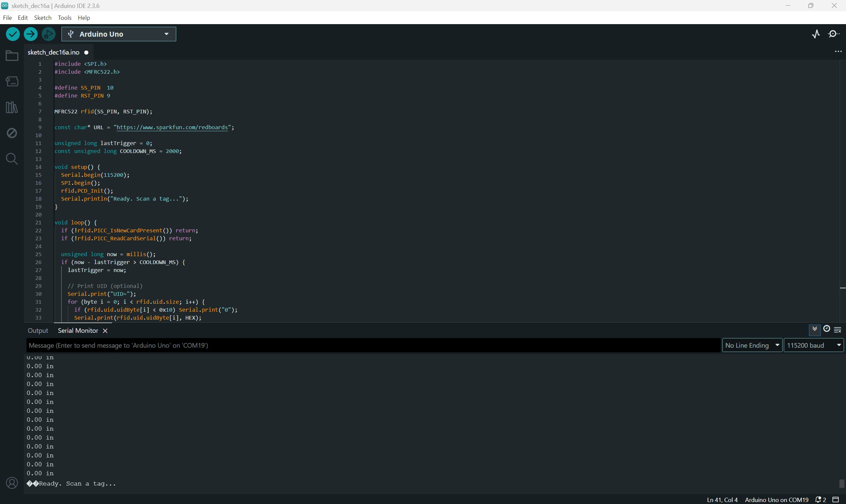Open the board selector dropdown

tap(118, 34)
